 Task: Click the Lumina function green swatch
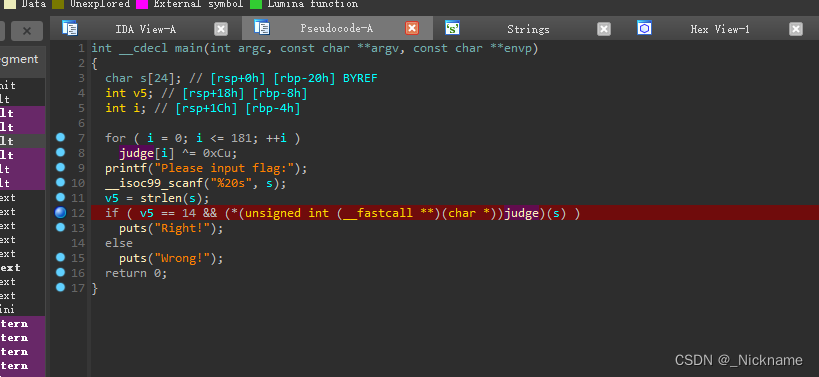tap(256, 4)
